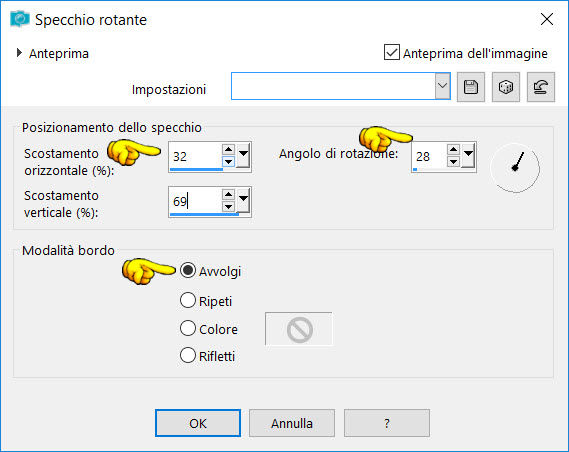
Task: Confirm the dialog with OK
Action: pyautogui.click(x=198, y=423)
